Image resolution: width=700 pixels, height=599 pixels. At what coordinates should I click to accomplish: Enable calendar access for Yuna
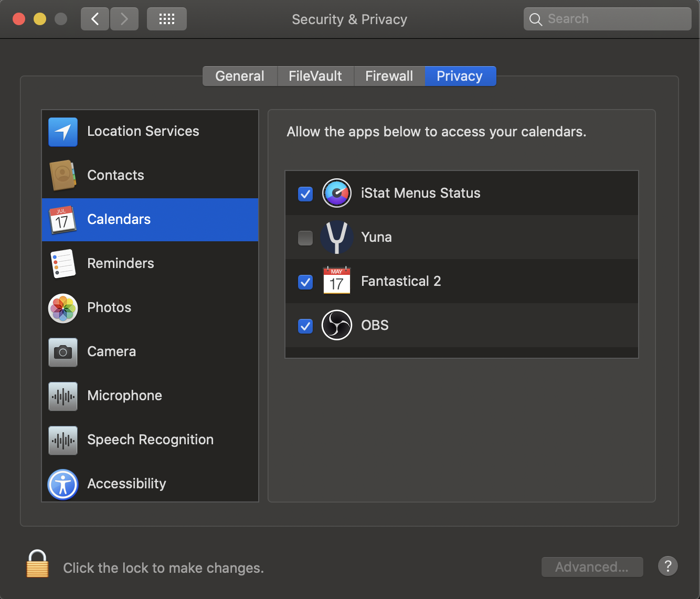pyautogui.click(x=305, y=238)
